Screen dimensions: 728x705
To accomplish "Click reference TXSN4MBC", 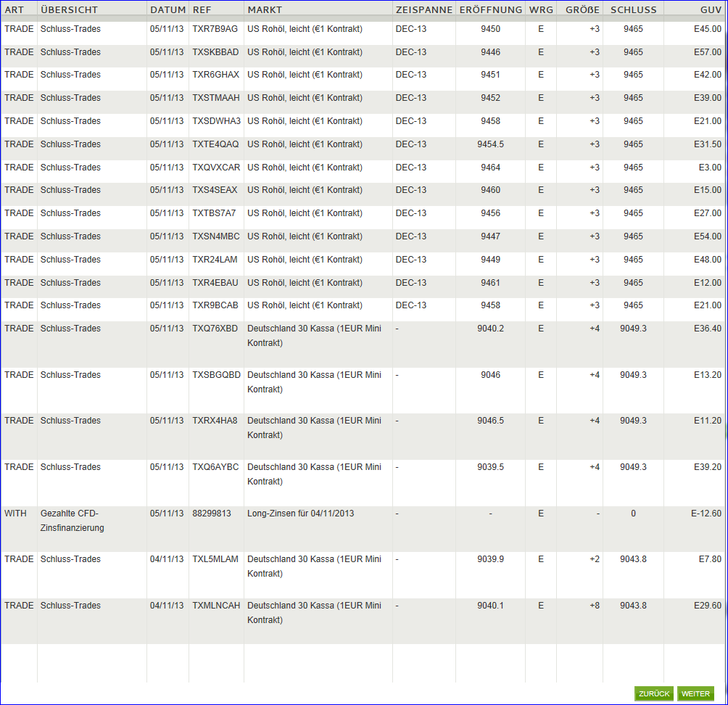I will pos(216,236).
